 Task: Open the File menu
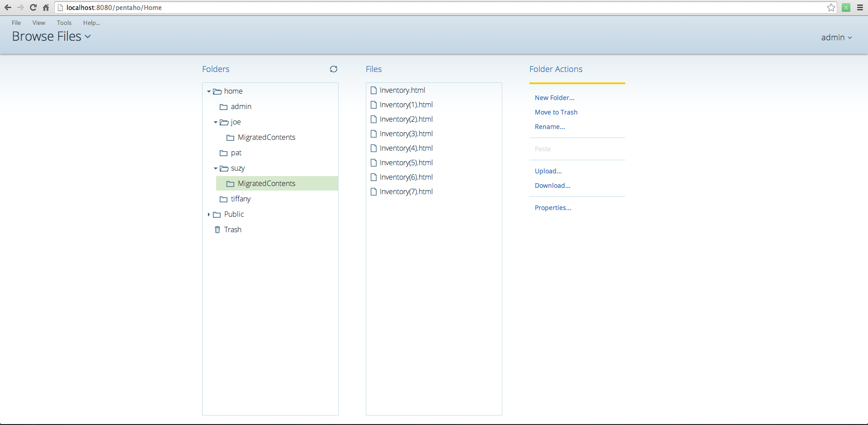(16, 23)
